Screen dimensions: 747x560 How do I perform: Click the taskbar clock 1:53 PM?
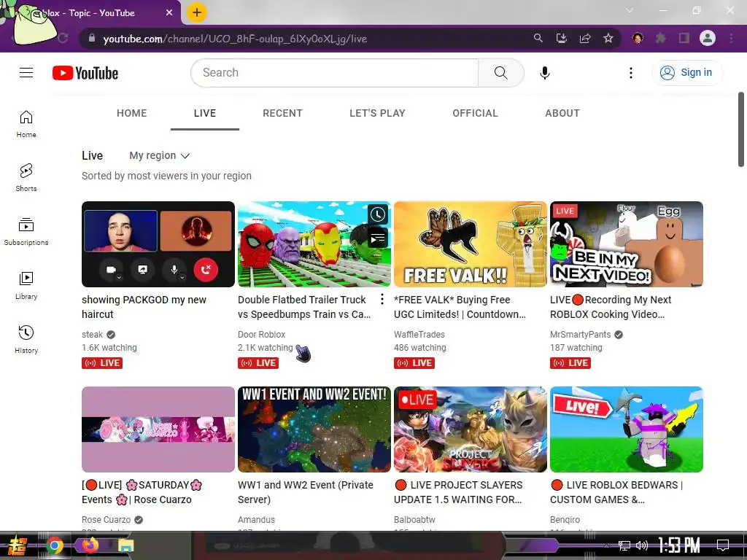[679, 545]
